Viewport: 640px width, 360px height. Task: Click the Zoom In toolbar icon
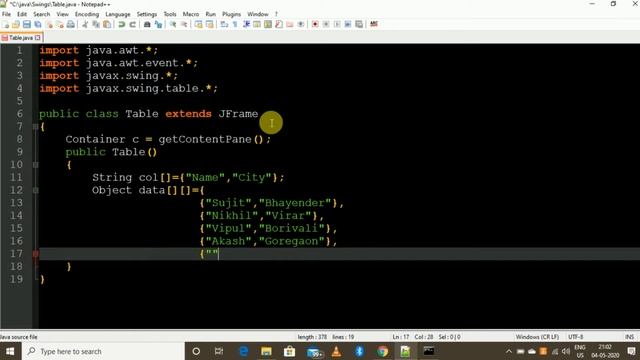point(173,24)
